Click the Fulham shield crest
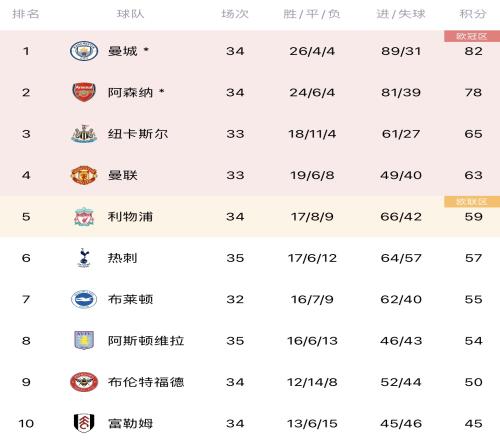Screen dimensions: 500x440 pyautogui.click(x=84, y=423)
